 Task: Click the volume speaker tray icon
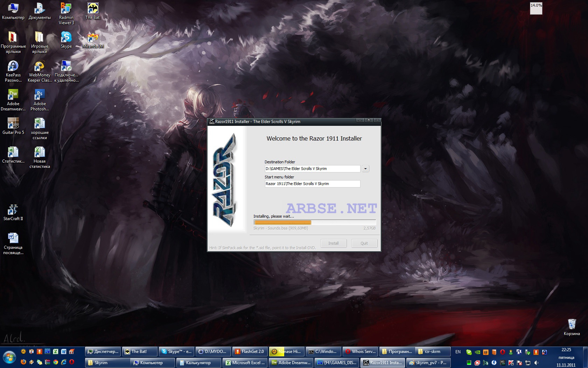coord(536,363)
